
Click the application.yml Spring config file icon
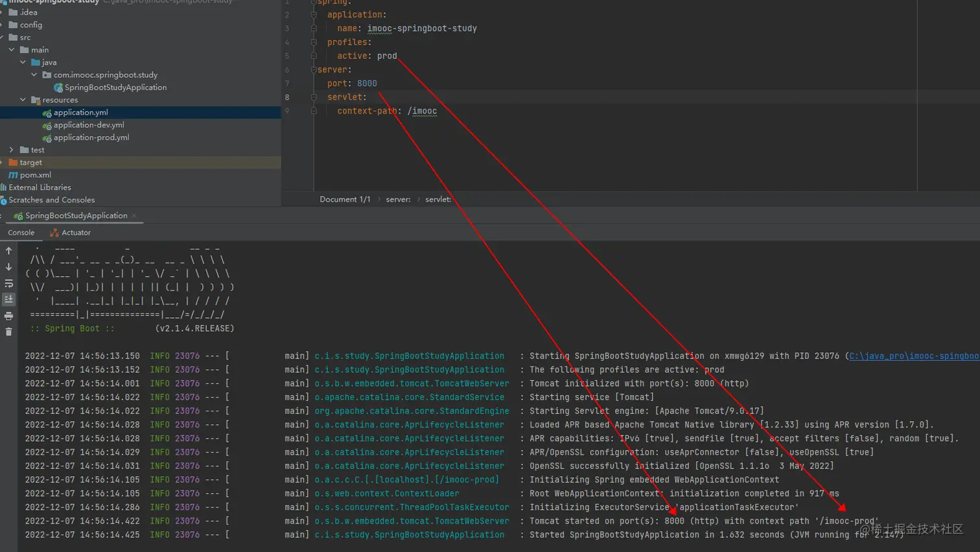tap(47, 113)
